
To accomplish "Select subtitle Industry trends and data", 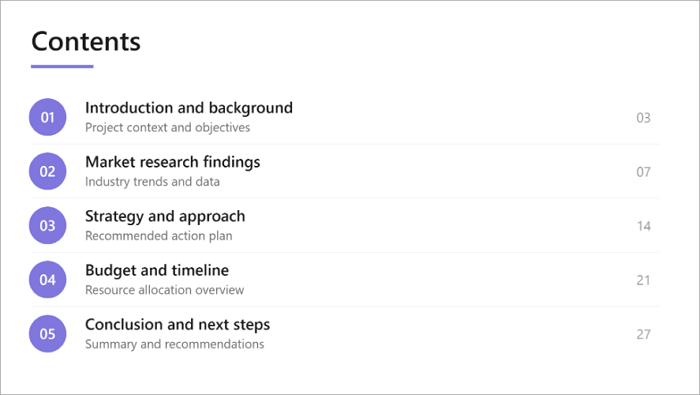I will pyautogui.click(x=152, y=182).
